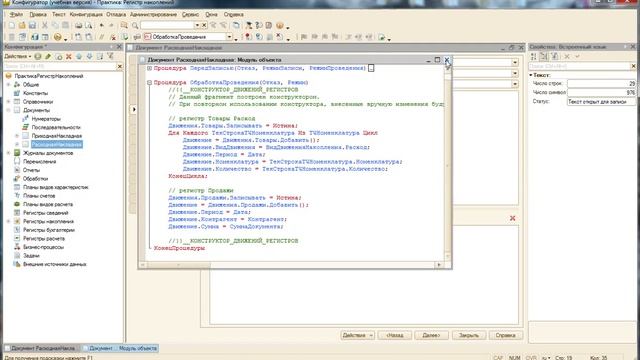Click the Move down arrow in Configuration panel
The image size is (640, 360).
[89, 56]
